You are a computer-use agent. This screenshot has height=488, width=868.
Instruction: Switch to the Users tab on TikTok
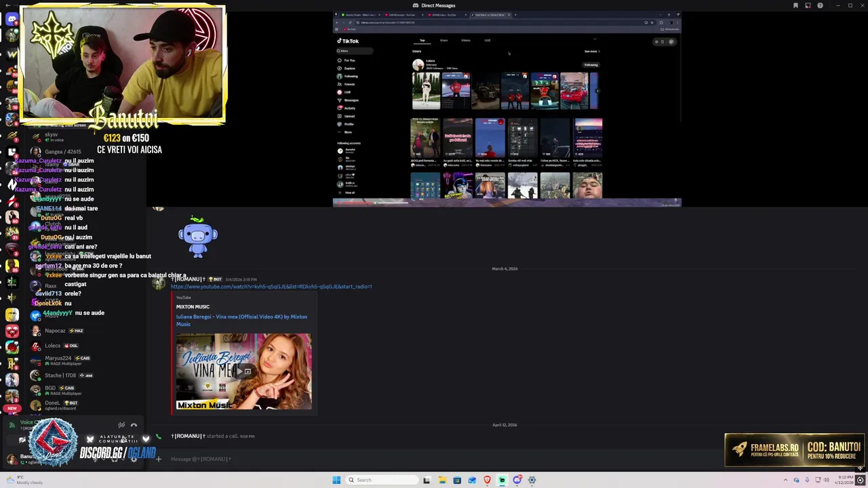(x=443, y=41)
